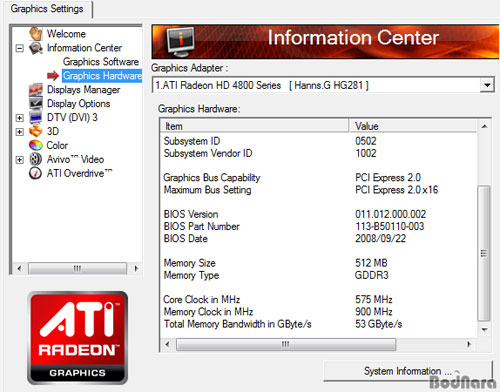Select the BIOS Date row
The width and height of the screenshot is (500, 392).
[x=318, y=239]
